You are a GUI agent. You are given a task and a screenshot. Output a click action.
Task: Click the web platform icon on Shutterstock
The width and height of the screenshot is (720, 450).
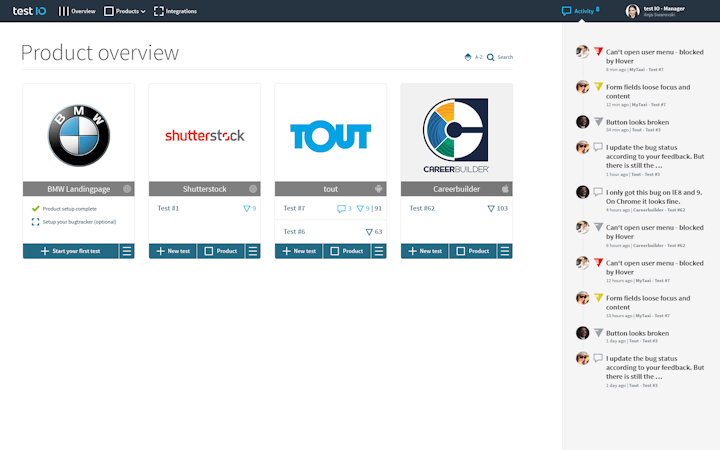pos(253,189)
